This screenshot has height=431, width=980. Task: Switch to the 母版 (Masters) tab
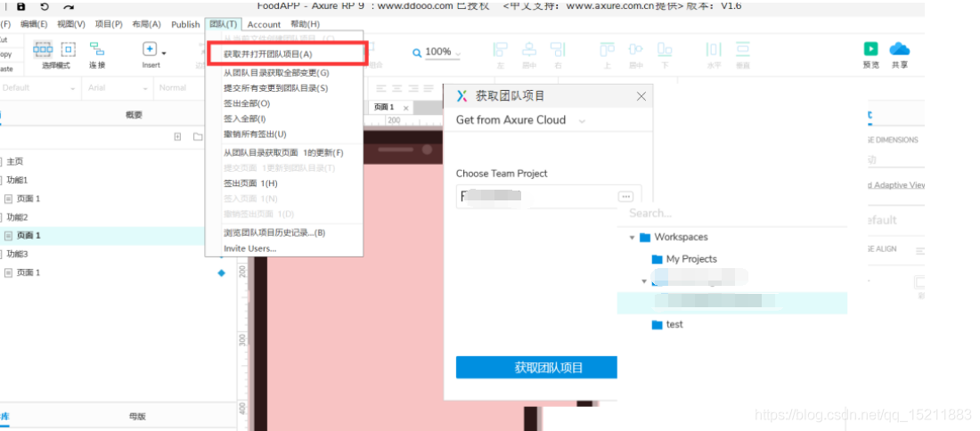[x=137, y=416]
